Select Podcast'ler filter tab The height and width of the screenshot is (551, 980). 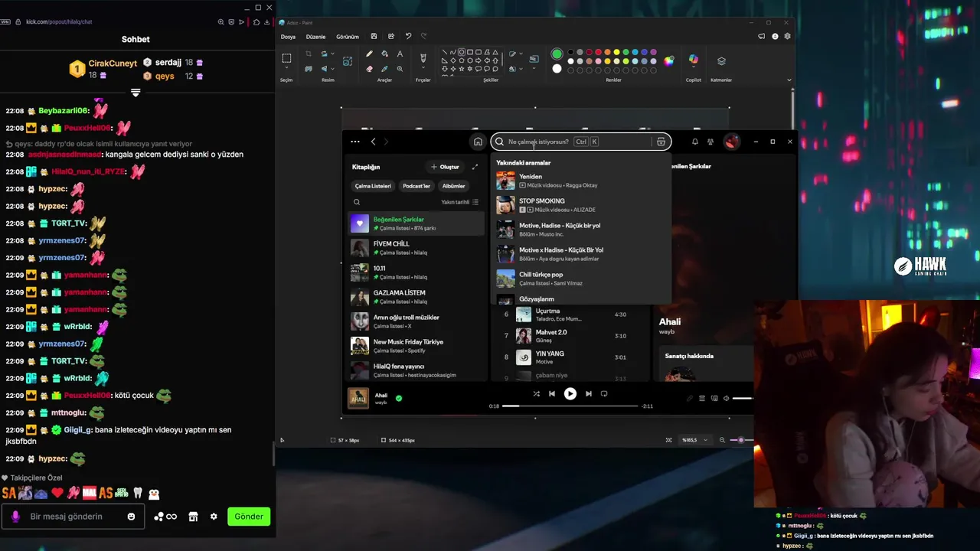(416, 186)
